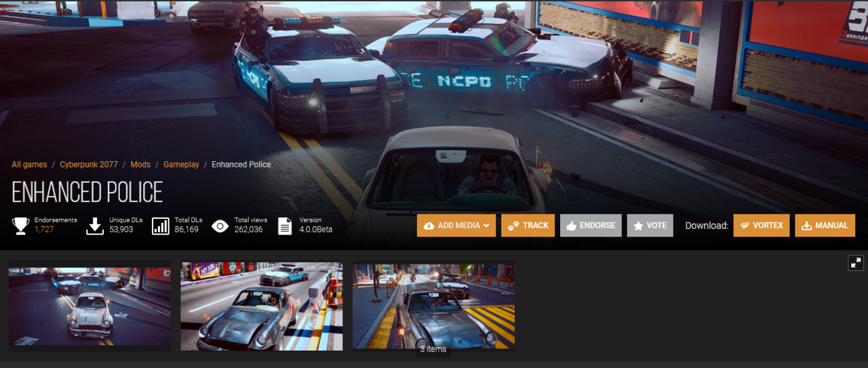Open the first gallery thumbnail with police roadblock
Image resolution: width=868 pixels, height=368 pixels.
pos(90,306)
